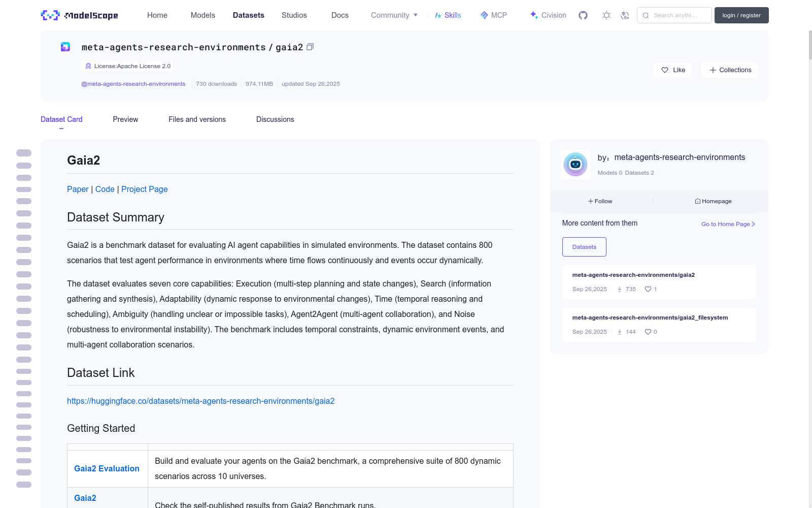
Task: Click the "updated Sep 26,2025" text
Action: (311, 84)
